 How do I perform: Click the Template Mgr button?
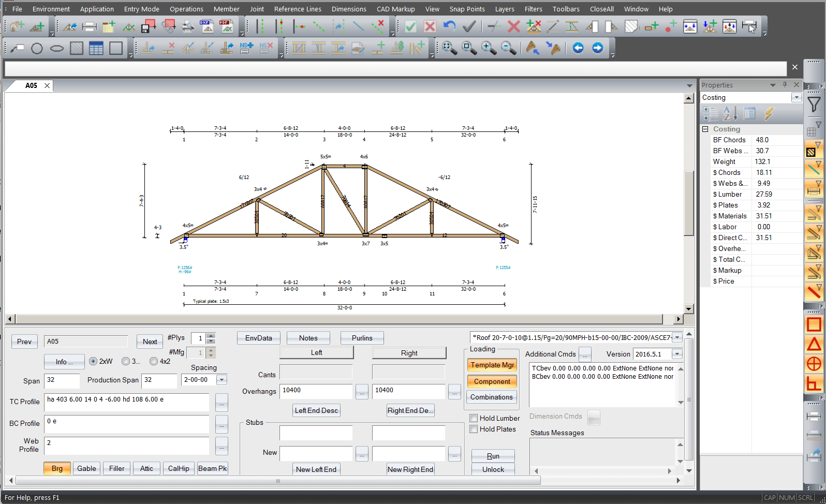(492, 365)
